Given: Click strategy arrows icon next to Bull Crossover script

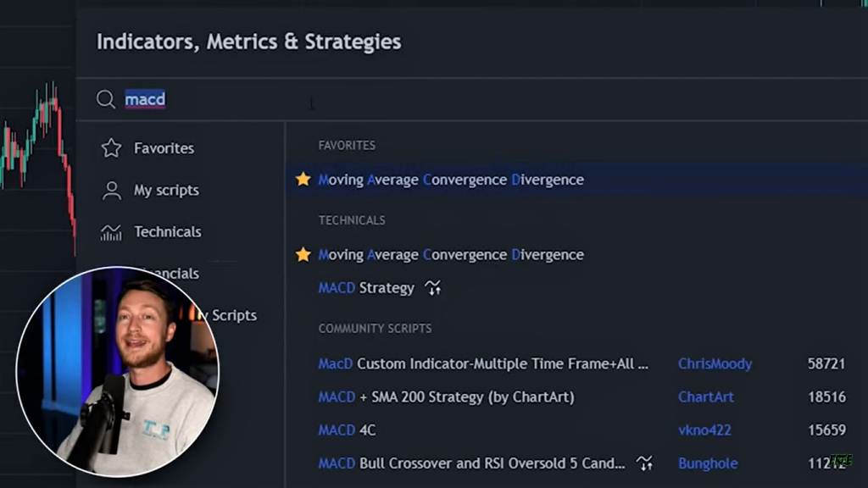Looking at the screenshot, I should coord(645,463).
